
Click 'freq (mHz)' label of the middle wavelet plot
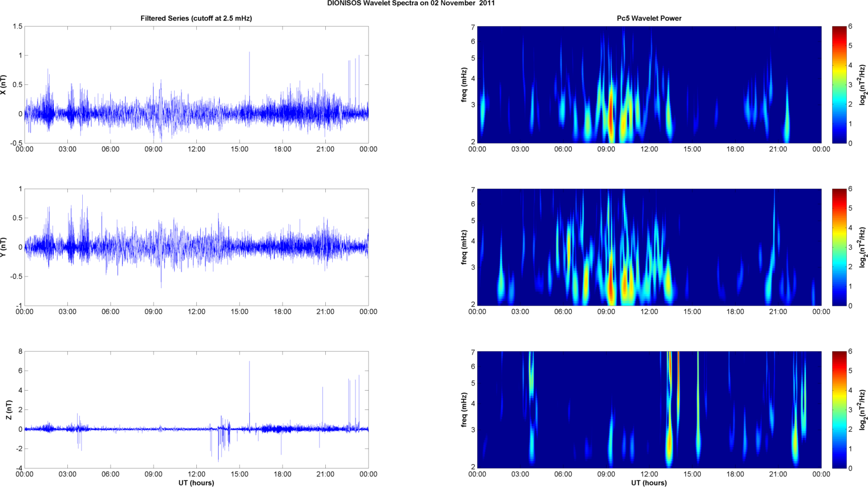[x=465, y=247]
